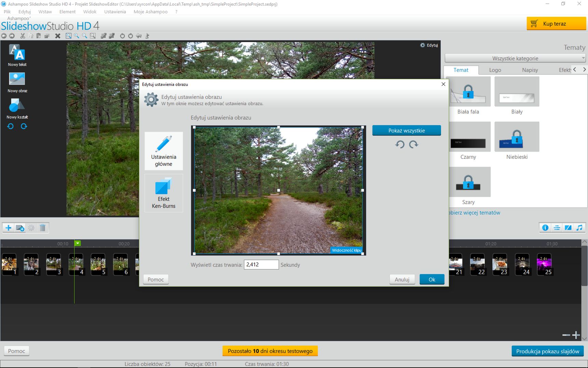This screenshot has width=588, height=368.
Task: Click the music note icon
Action: 579,228
